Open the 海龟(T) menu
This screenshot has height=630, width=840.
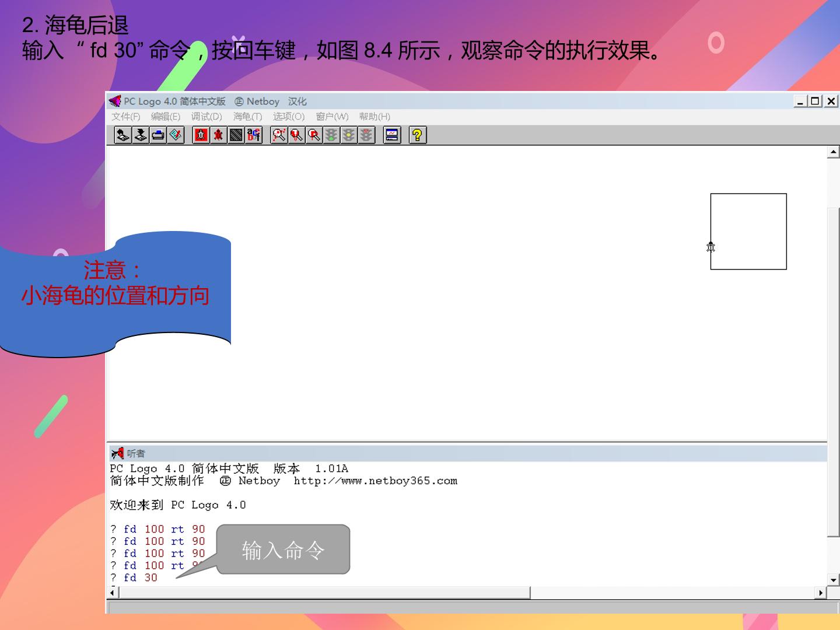point(248,117)
